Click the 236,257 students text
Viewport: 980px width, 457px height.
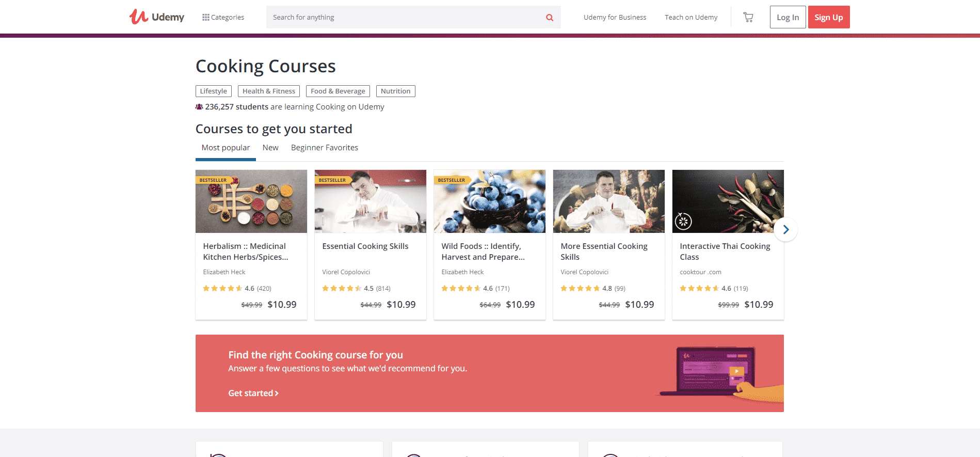pos(236,107)
